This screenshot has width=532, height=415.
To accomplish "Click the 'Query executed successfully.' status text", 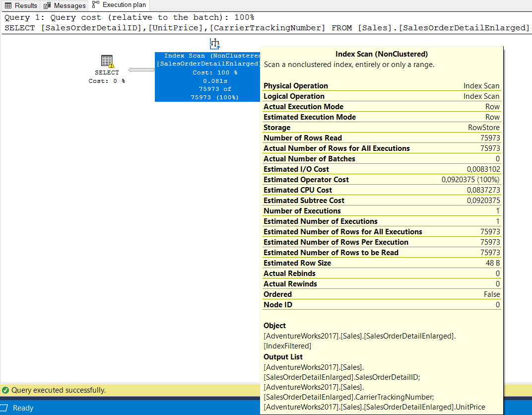I will coord(59,390).
